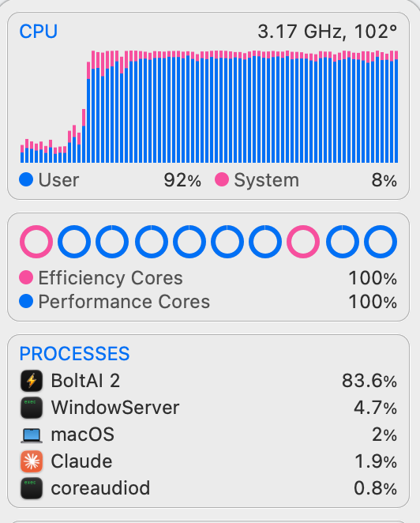Click the Claude 1.9% usage value
The height and width of the screenshot is (523, 420).
pyautogui.click(x=376, y=461)
